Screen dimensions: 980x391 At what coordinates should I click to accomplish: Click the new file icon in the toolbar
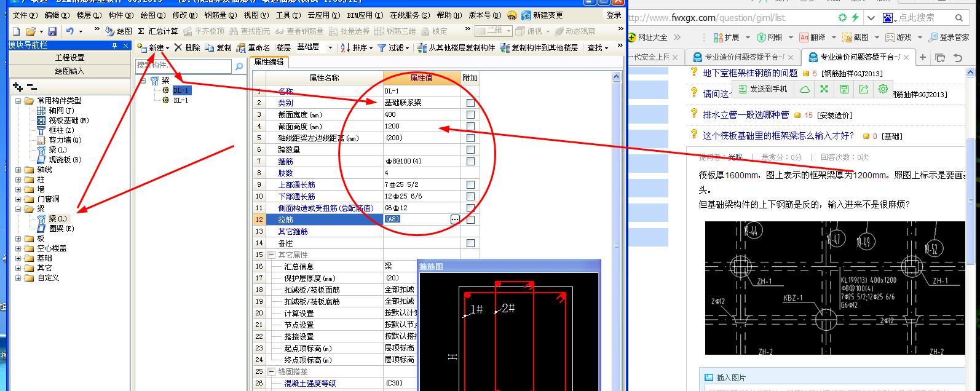pos(16,31)
